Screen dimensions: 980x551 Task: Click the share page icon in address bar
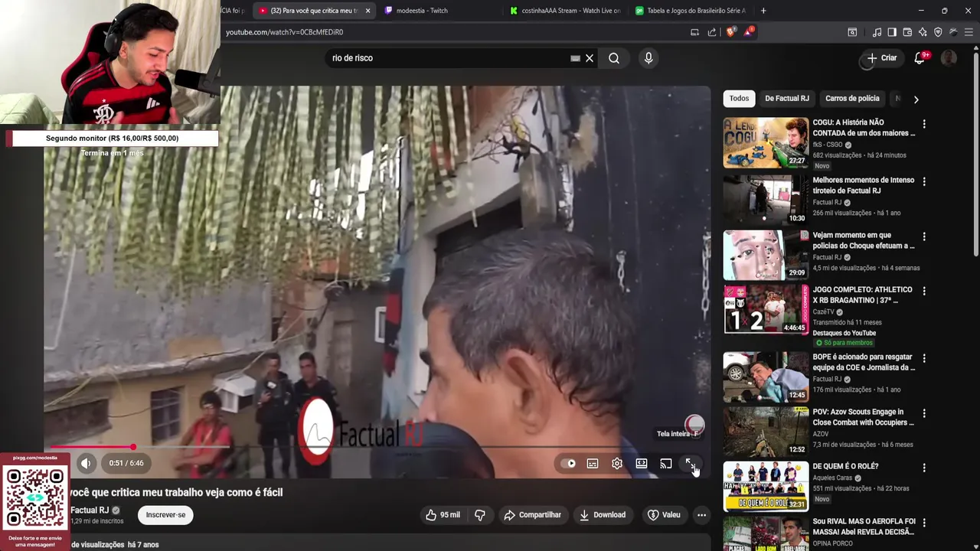point(712,32)
